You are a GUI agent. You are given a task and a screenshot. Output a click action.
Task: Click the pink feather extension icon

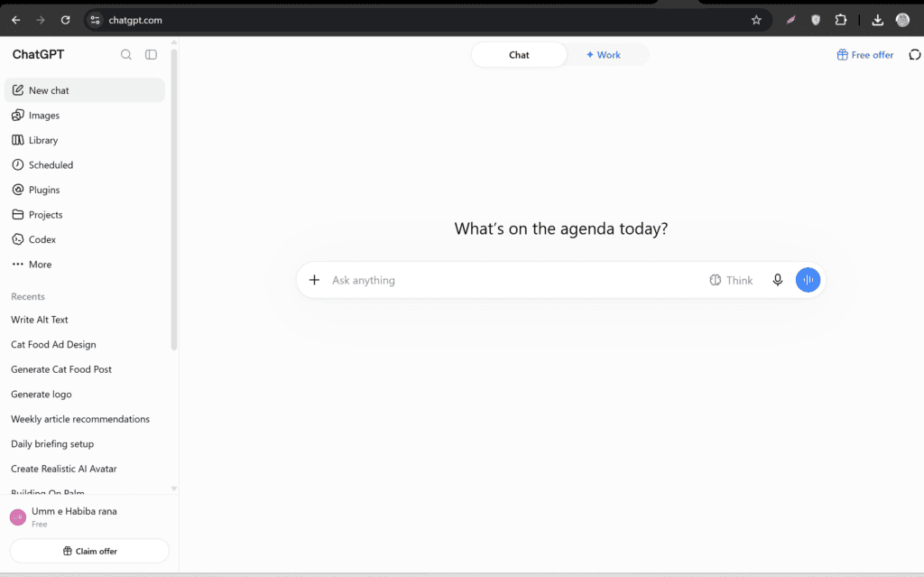point(790,20)
